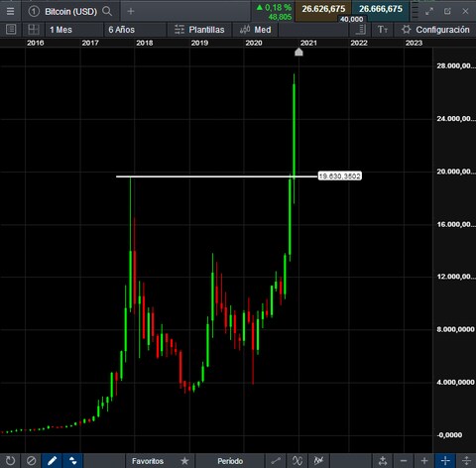Zoom out the chart with the minus button

[x=404, y=461]
